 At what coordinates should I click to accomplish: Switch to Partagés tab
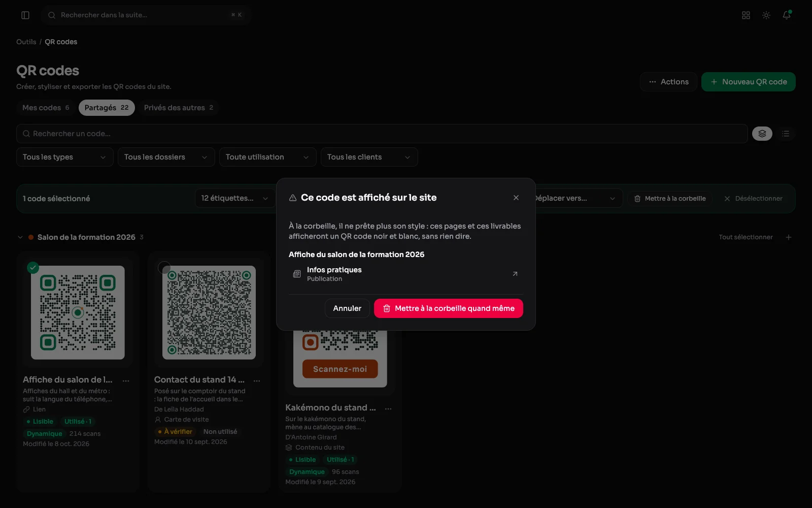(107, 108)
